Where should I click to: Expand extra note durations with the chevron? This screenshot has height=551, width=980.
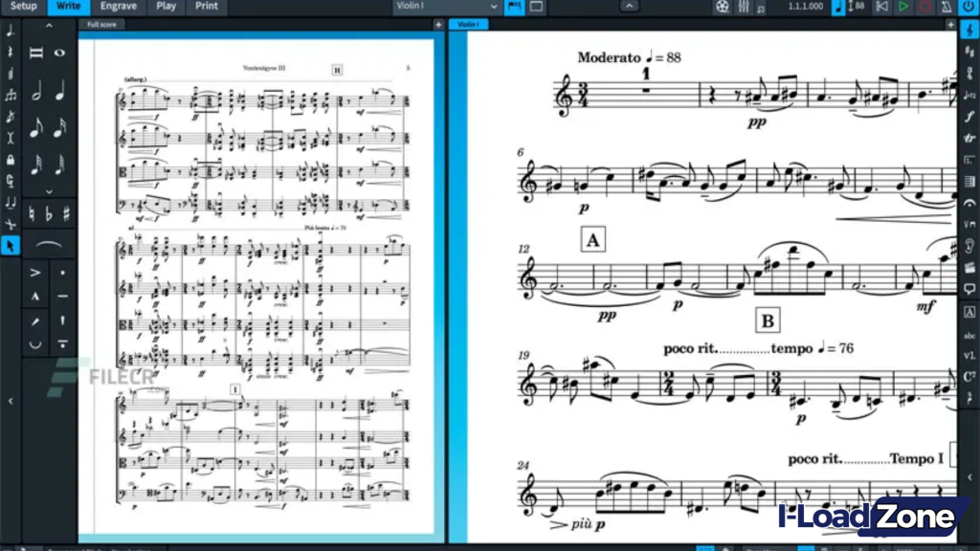pos(49,189)
